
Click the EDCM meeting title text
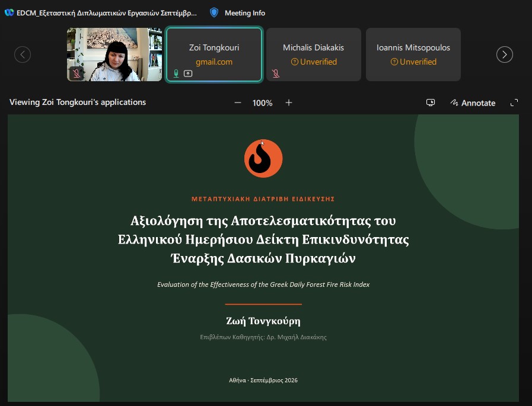pos(107,13)
